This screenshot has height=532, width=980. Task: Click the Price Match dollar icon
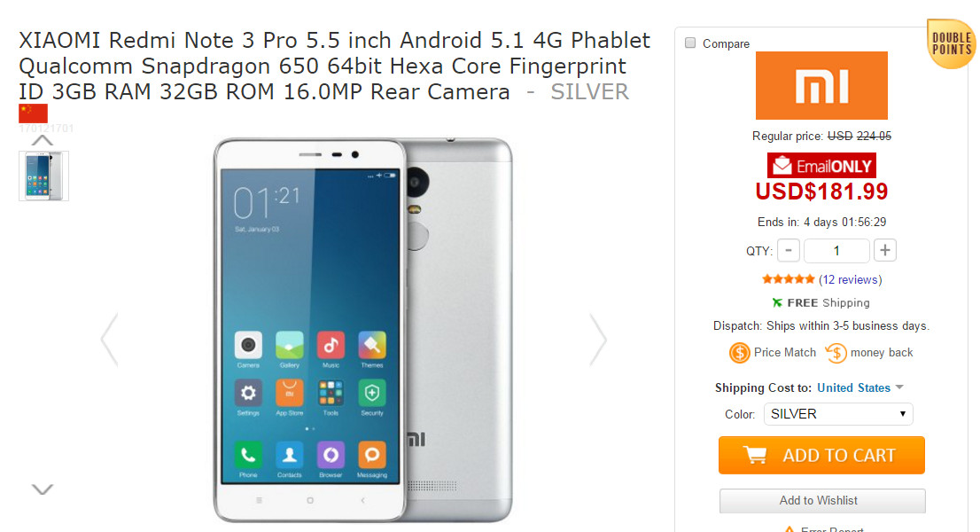pyautogui.click(x=739, y=353)
